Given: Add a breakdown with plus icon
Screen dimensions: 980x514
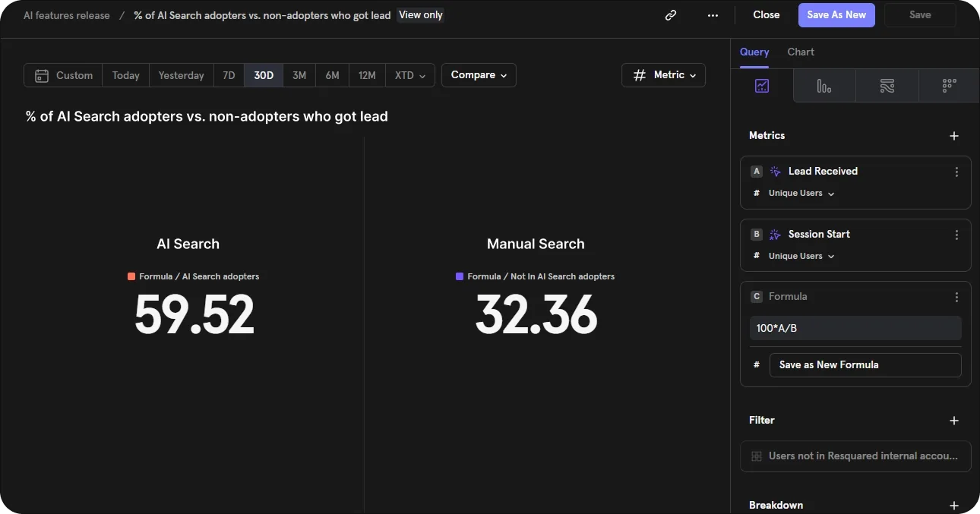Looking at the screenshot, I should (x=954, y=506).
